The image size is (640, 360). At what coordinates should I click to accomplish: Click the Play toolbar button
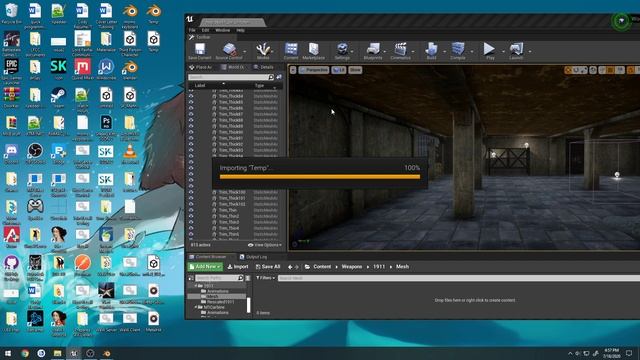click(489, 49)
